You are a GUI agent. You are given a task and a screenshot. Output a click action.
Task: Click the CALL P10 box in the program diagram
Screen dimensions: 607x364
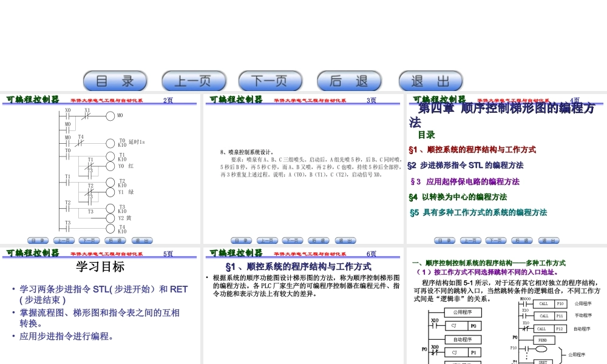(550, 304)
